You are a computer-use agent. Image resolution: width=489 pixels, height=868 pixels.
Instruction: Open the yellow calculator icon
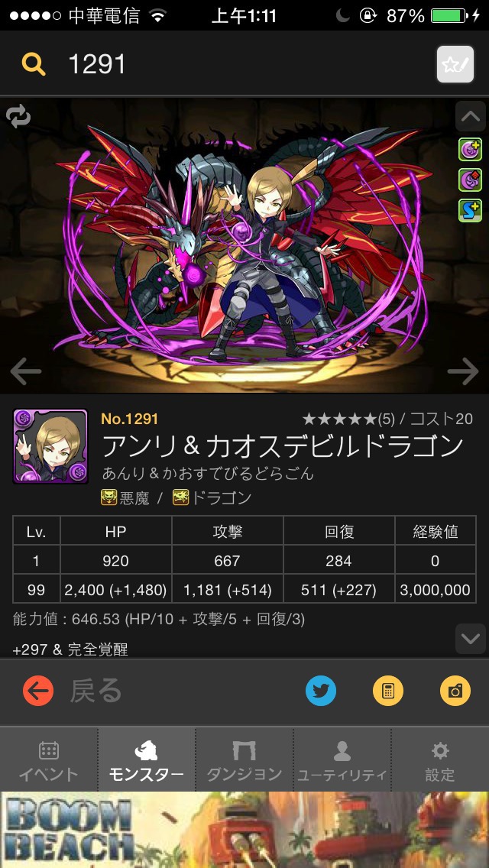tap(387, 690)
